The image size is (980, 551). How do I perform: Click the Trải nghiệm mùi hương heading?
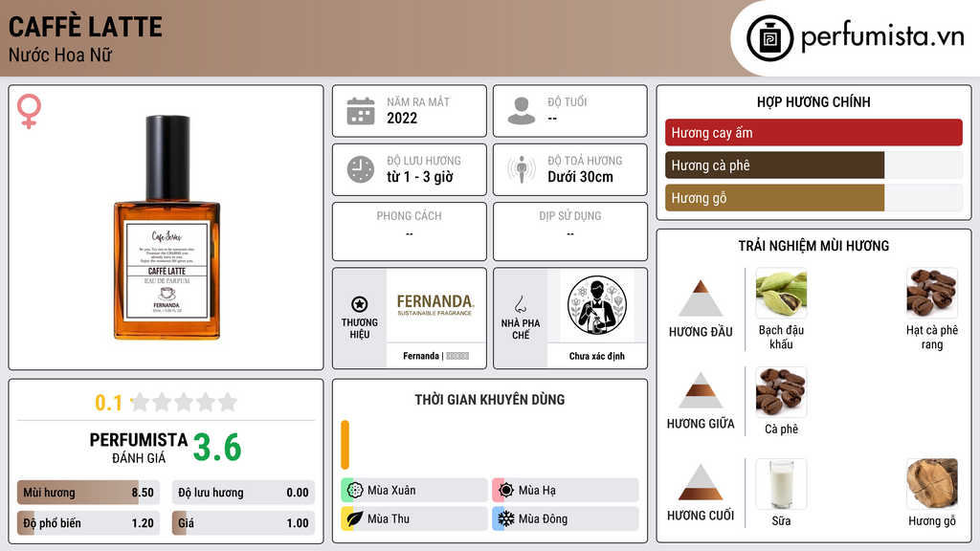tap(813, 246)
